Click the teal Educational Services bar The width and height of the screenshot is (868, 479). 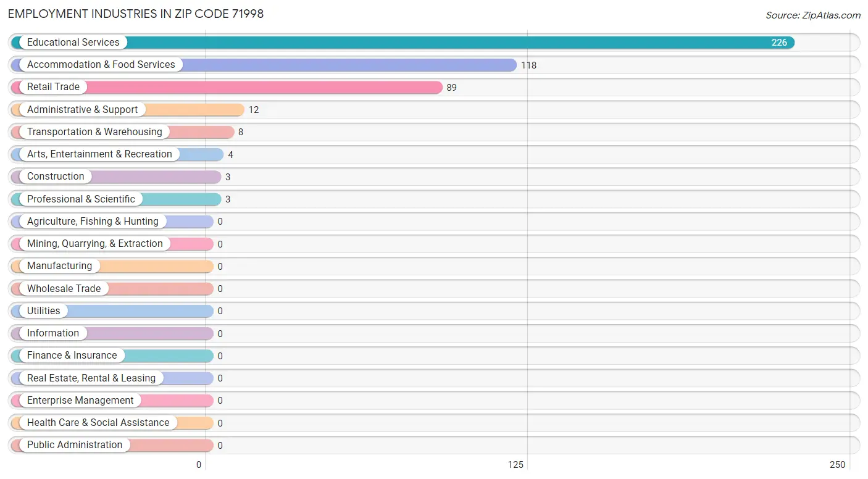click(x=403, y=43)
